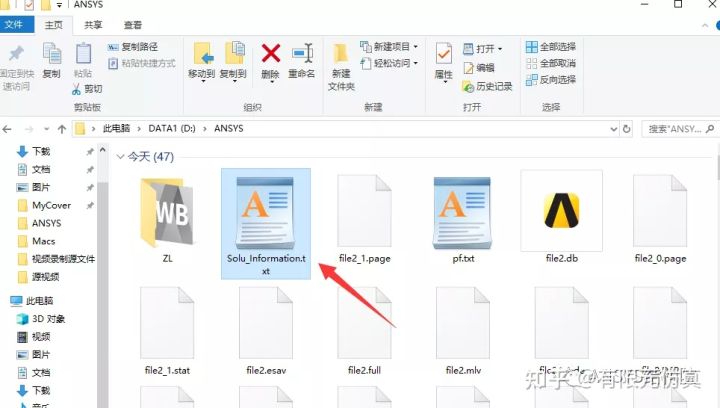Image resolution: width=720 pixels, height=408 pixels.
Task: Select the file2_0.page file
Action: 660,219
